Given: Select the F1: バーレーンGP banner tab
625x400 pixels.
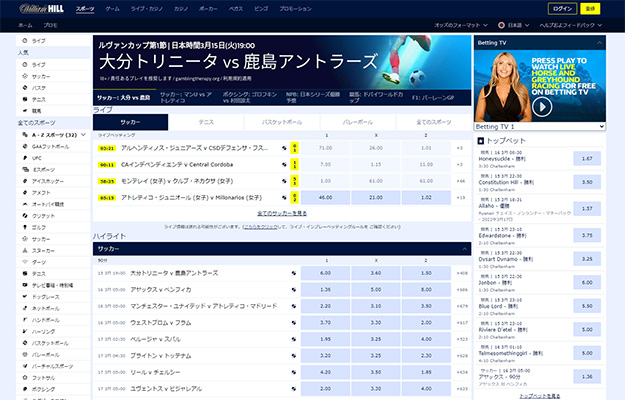Looking at the screenshot, I should (433, 98).
